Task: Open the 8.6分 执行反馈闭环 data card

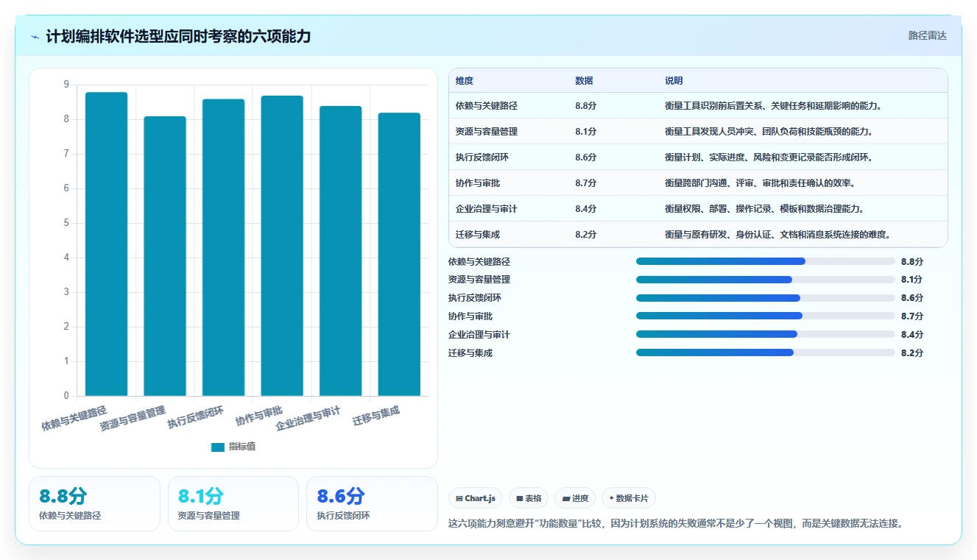Action: [372, 503]
